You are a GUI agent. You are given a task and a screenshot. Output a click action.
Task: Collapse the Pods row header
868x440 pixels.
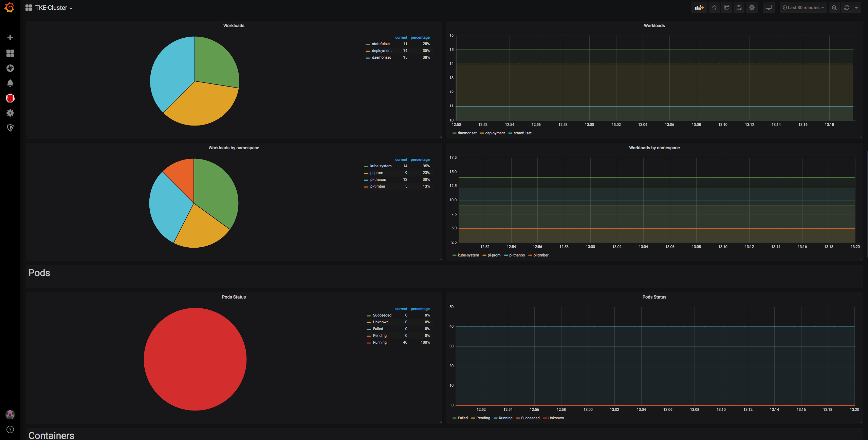point(39,273)
